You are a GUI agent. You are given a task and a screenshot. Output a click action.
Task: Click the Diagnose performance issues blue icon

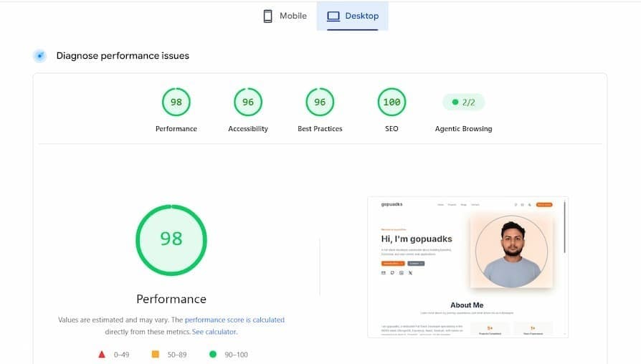(39, 56)
